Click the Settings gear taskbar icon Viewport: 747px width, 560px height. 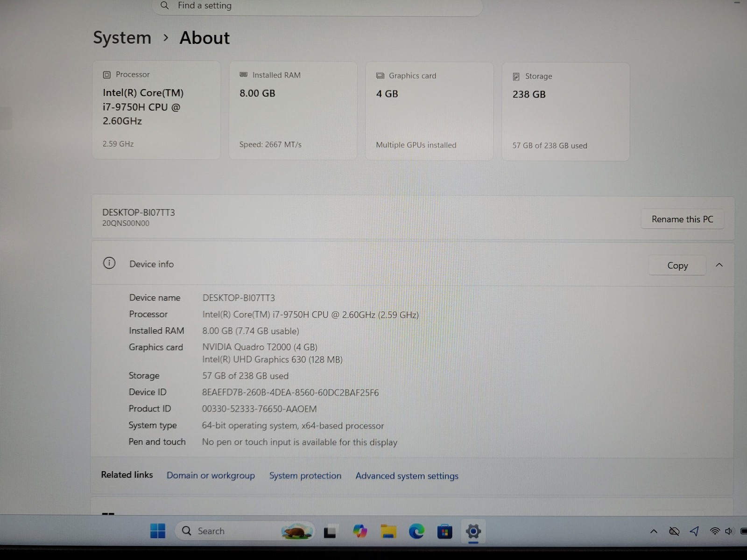(473, 531)
